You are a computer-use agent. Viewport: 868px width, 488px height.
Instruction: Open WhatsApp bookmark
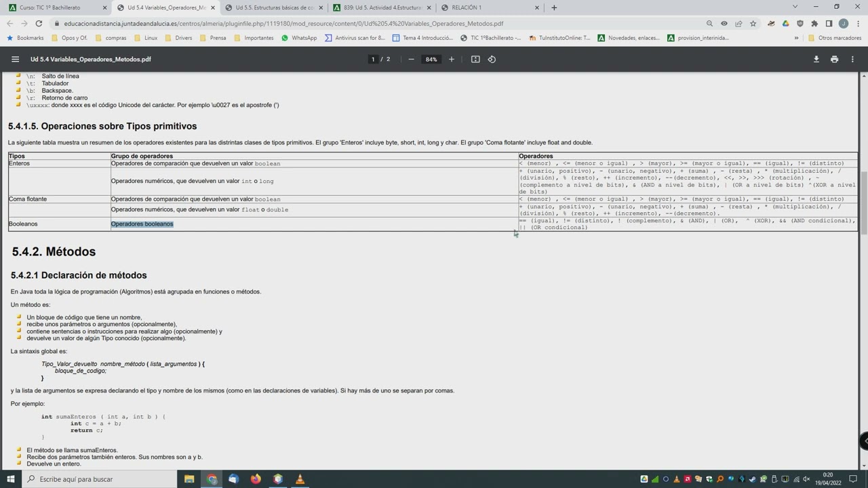tap(299, 38)
